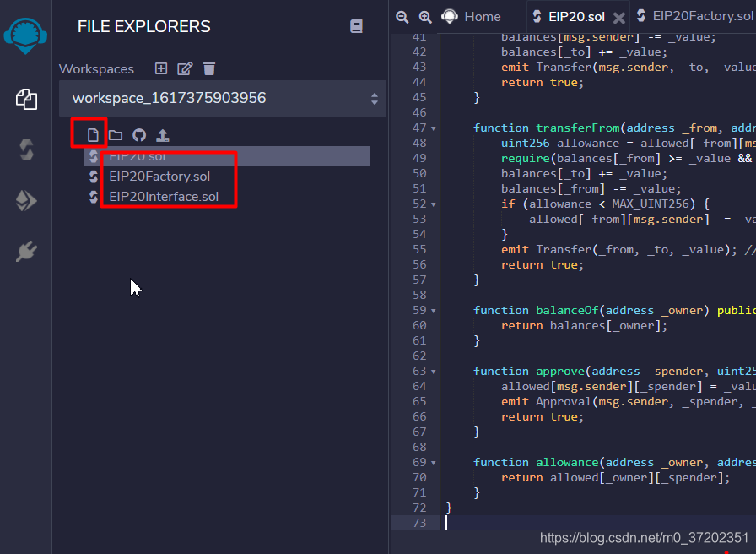Image resolution: width=756 pixels, height=554 pixels.
Task: Click 'allowed[_from][msg.sender]' on line 53
Action: (x=619, y=219)
